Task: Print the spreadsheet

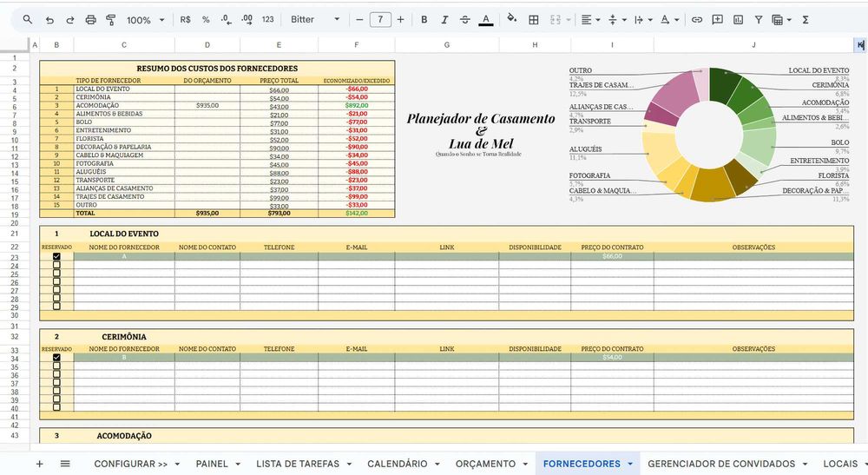Action: pos(91,20)
